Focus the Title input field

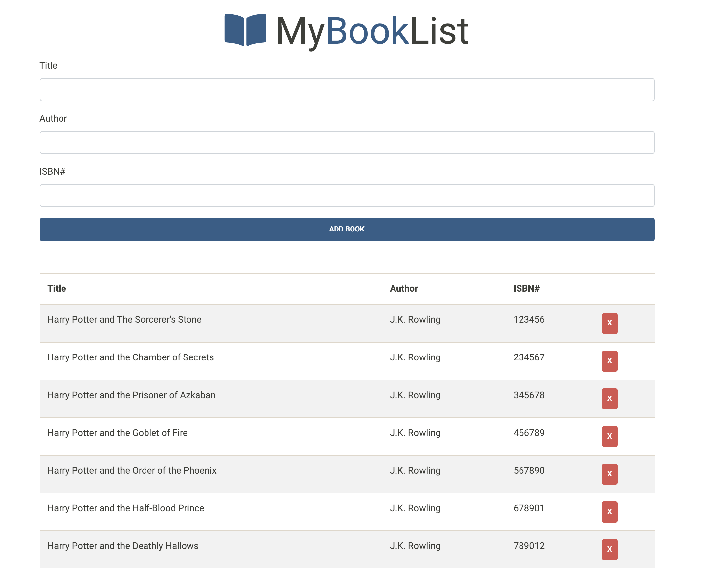click(x=347, y=90)
